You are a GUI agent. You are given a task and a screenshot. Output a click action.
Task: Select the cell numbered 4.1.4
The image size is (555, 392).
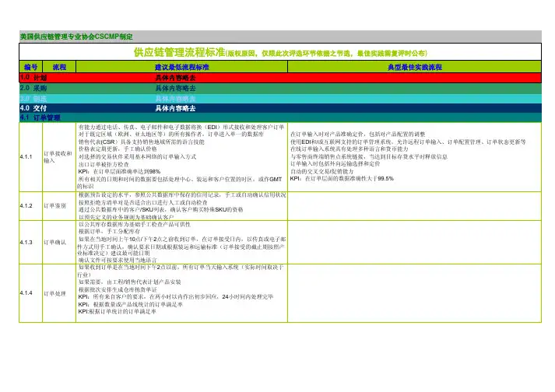click(30, 292)
